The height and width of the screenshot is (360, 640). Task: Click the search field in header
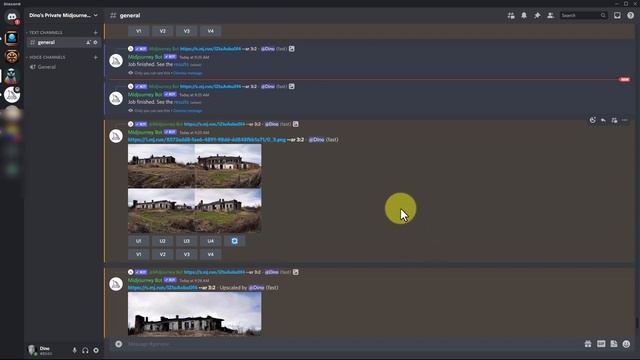point(583,16)
